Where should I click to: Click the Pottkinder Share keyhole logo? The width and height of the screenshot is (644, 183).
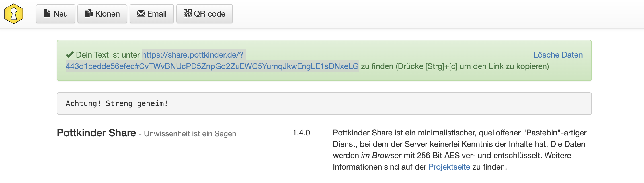[x=14, y=14]
